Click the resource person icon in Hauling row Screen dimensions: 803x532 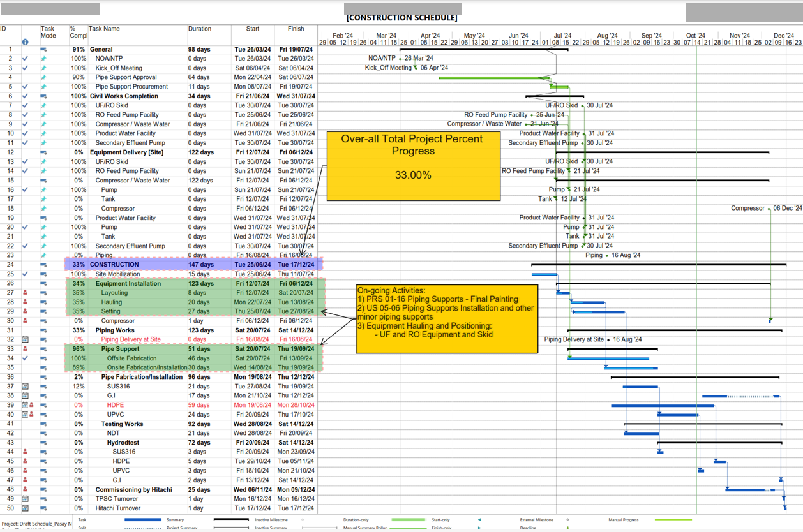[x=25, y=302]
